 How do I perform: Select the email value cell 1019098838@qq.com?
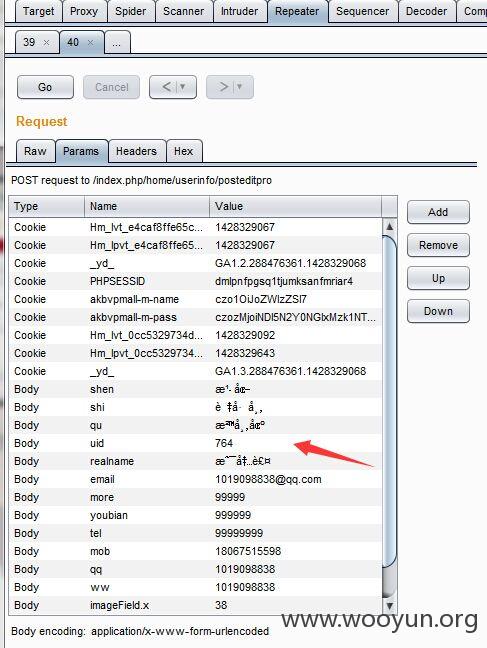point(268,479)
